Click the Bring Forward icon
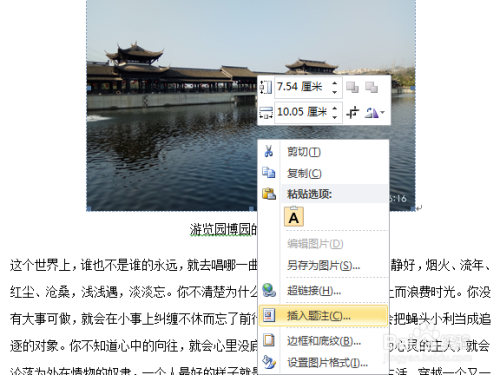Viewport: 500px width, 375px height. (352, 87)
